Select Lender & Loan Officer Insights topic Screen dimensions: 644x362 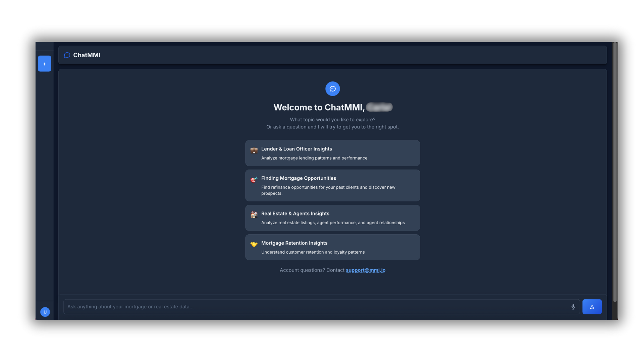[x=297, y=149]
